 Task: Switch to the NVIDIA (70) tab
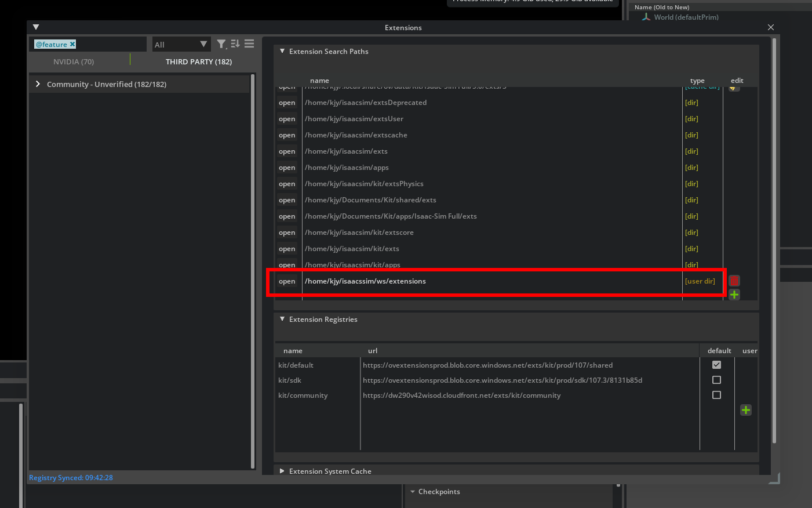pos(74,61)
